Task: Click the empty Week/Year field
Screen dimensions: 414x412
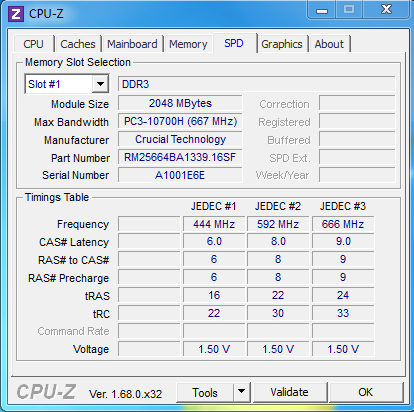Action: tap(357, 175)
